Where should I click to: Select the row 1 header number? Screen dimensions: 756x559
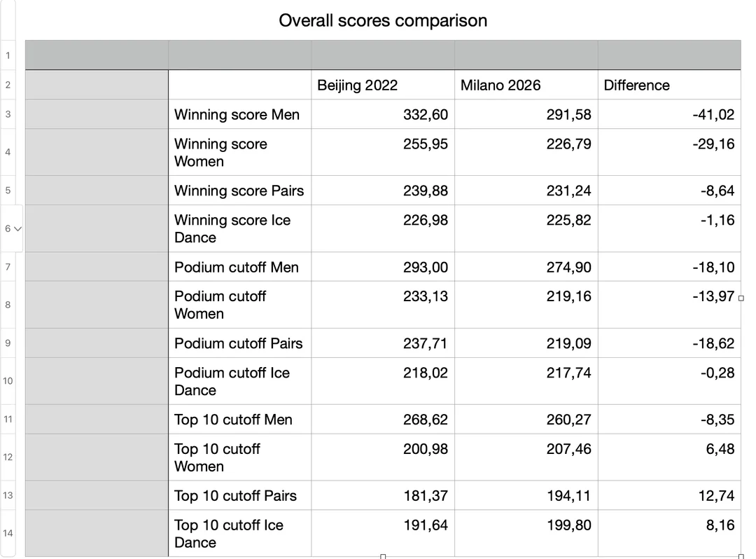pos(8,55)
